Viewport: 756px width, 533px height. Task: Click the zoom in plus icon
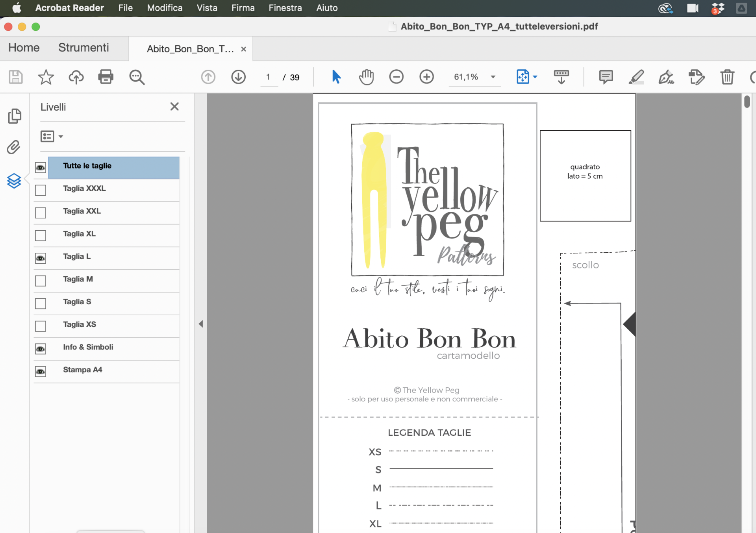[x=426, y=77]
